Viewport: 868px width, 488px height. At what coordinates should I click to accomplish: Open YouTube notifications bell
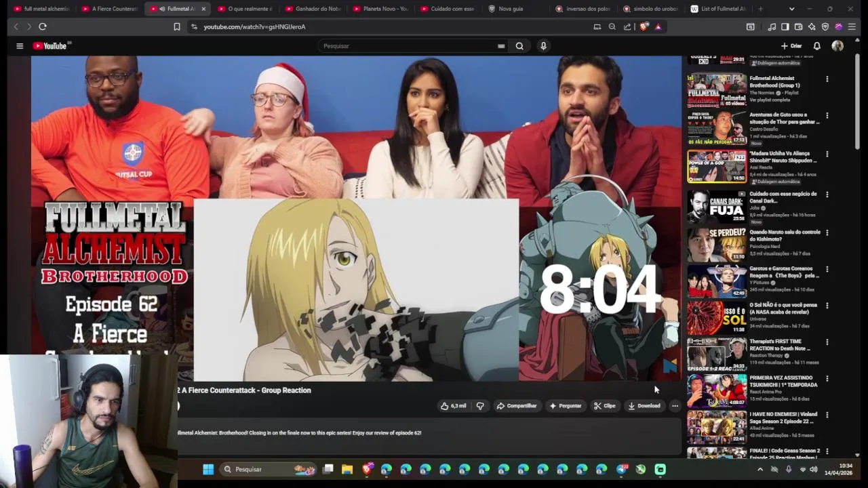817,46
